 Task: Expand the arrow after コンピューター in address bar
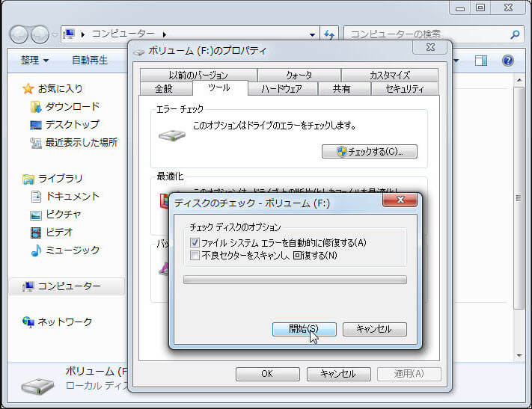click(165, 34)
